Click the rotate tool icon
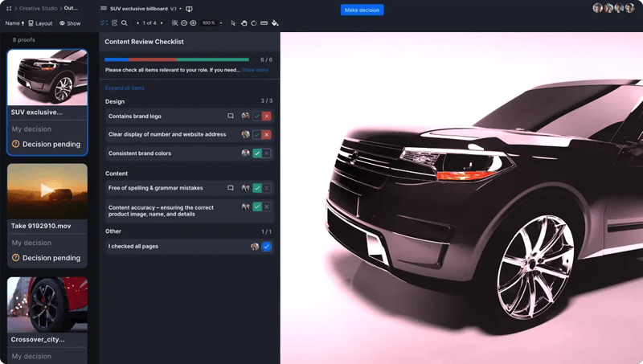This screenshot has height=364, width=643. (x=254, y=23)
